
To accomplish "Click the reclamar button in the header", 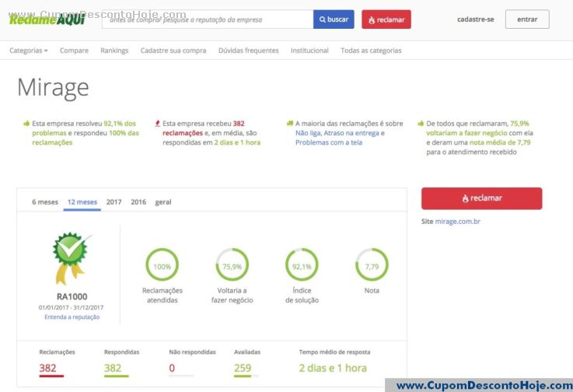I will point(386,19).
